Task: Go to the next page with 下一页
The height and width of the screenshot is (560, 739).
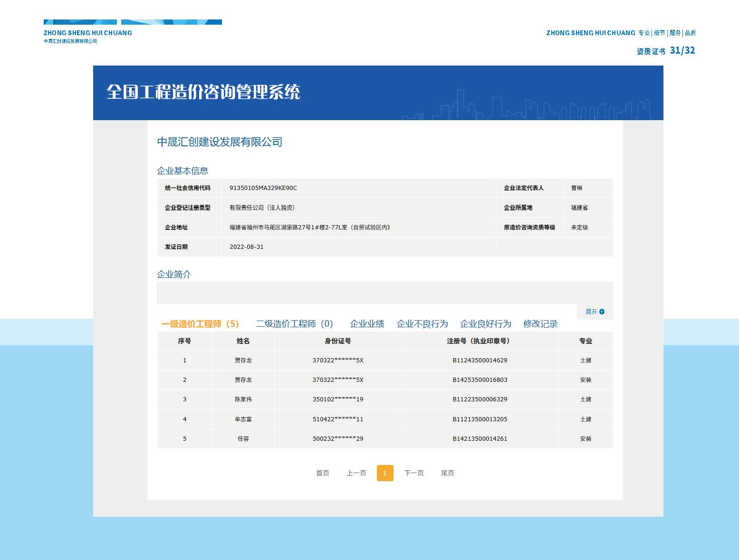Action: [413, 473]
